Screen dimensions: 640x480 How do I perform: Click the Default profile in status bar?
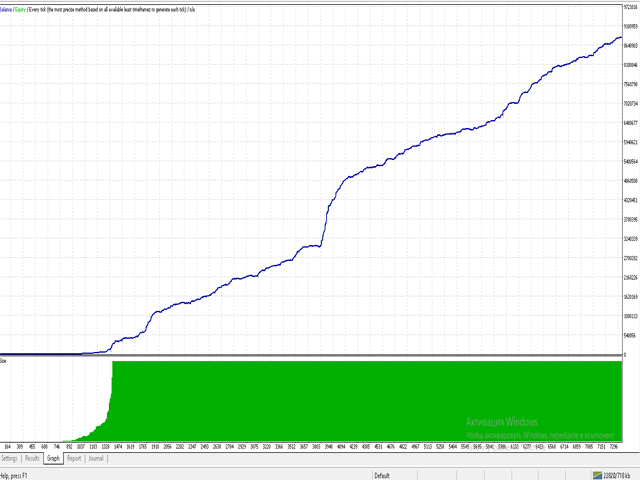click(x=382, y=475)
